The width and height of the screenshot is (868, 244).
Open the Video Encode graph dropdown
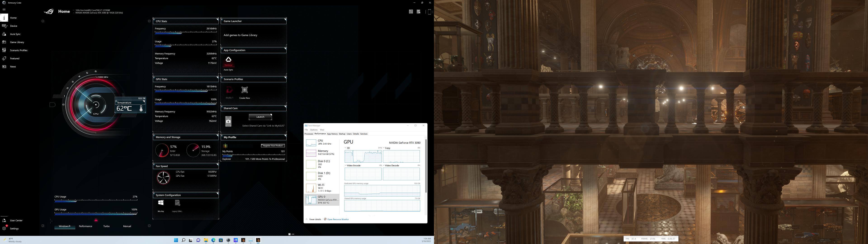point(345,165)
